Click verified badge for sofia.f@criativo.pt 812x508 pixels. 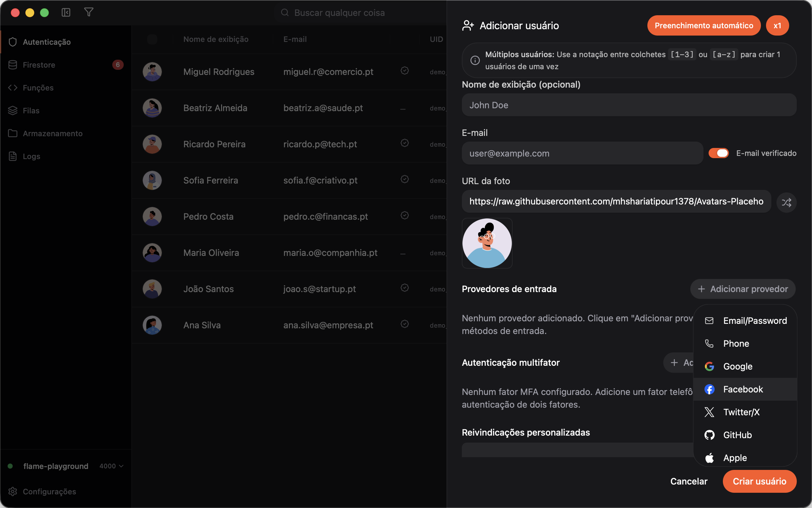point(405,179)
